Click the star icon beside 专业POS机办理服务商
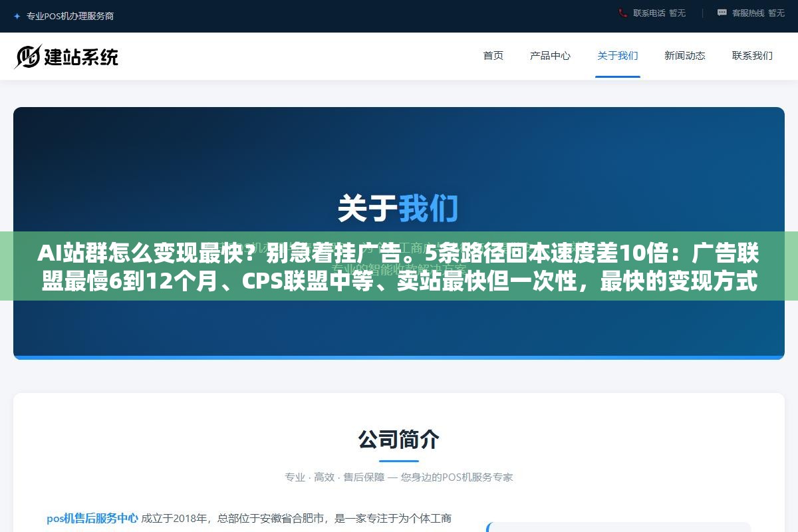 coord(17,16)
